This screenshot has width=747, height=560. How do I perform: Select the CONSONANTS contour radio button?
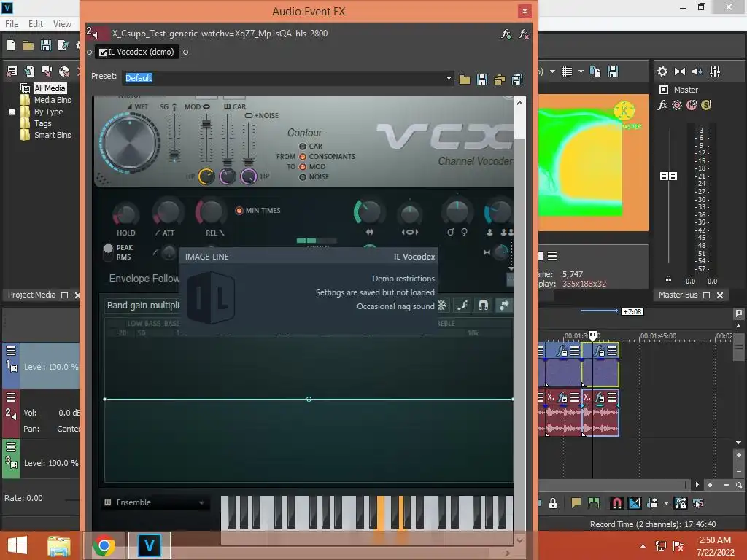[303, 157]
